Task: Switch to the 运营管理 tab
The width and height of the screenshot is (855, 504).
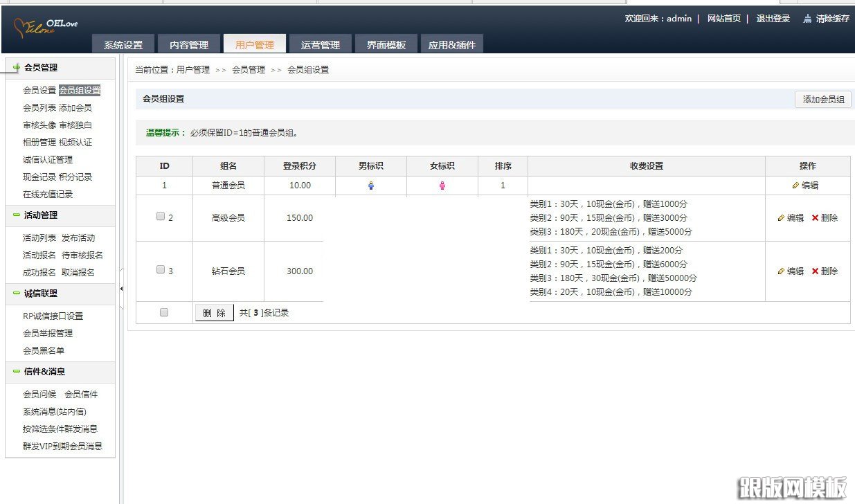Action: (x=321, y=43)
